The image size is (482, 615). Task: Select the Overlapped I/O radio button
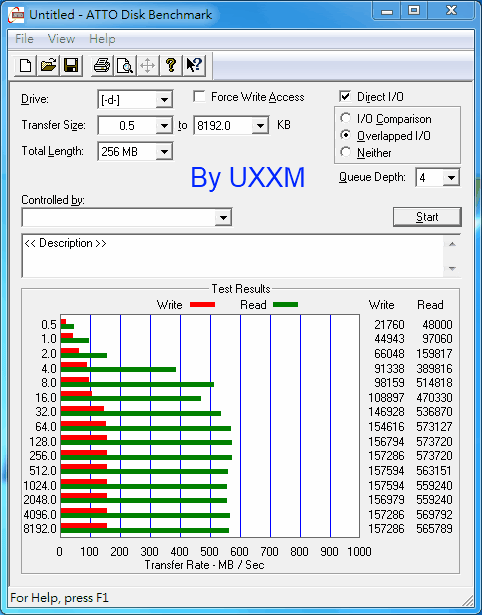coord(346,135)
